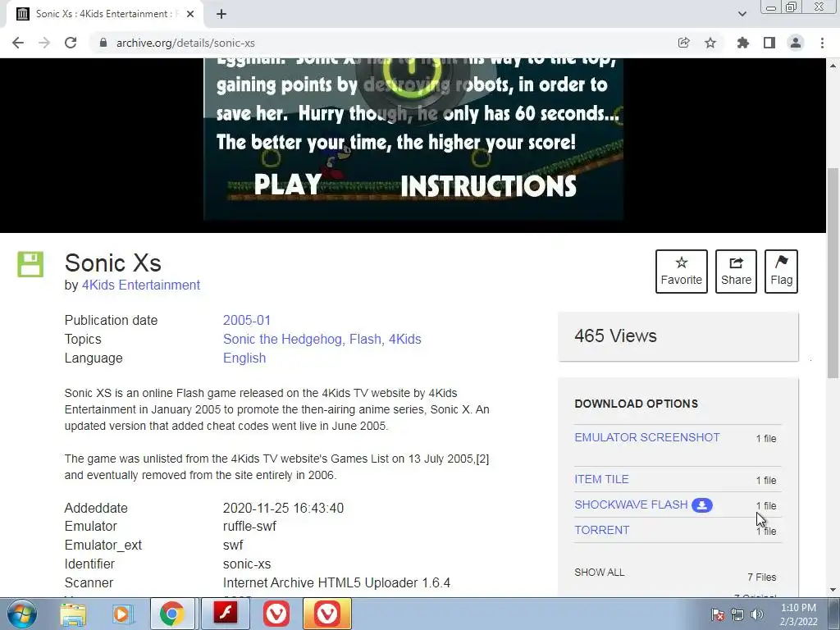Click the Action Center flag tray icon
The image size is (840, 630).
pyautogui.click(x=717, y=614)
